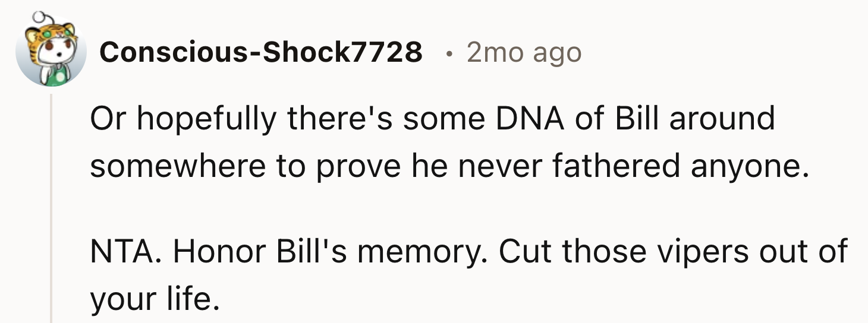Click the "2mo ago" timestamp
Image resolution: width=868 pixels, height=323 pixels.
[524, 53]
